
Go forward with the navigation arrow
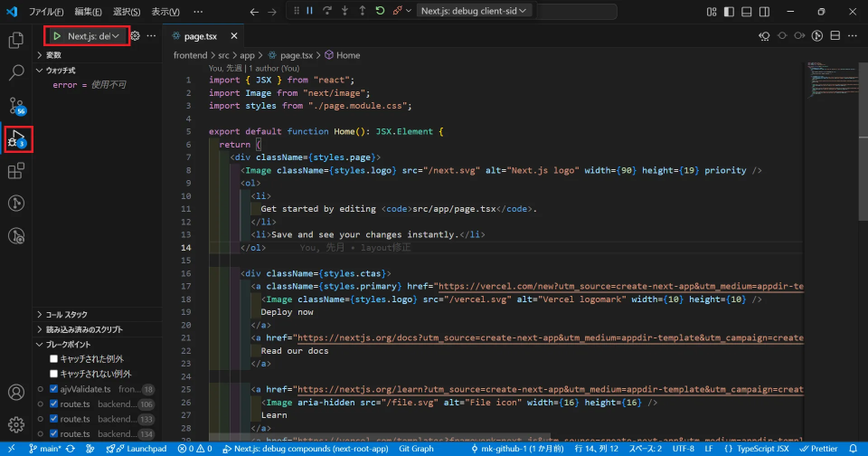pyautogui.click(x=272, y=12)
